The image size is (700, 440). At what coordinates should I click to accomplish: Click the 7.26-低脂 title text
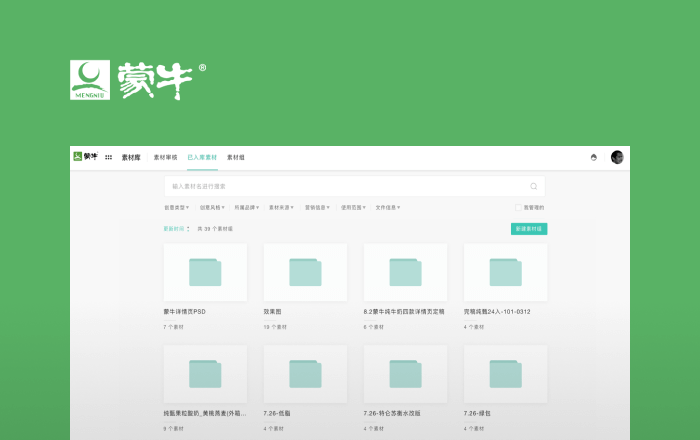[277, 414]
